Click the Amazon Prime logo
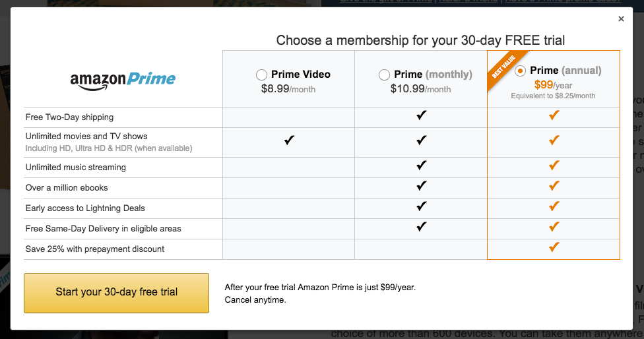This screenshot has width=644, height=339. click(123, 80)
